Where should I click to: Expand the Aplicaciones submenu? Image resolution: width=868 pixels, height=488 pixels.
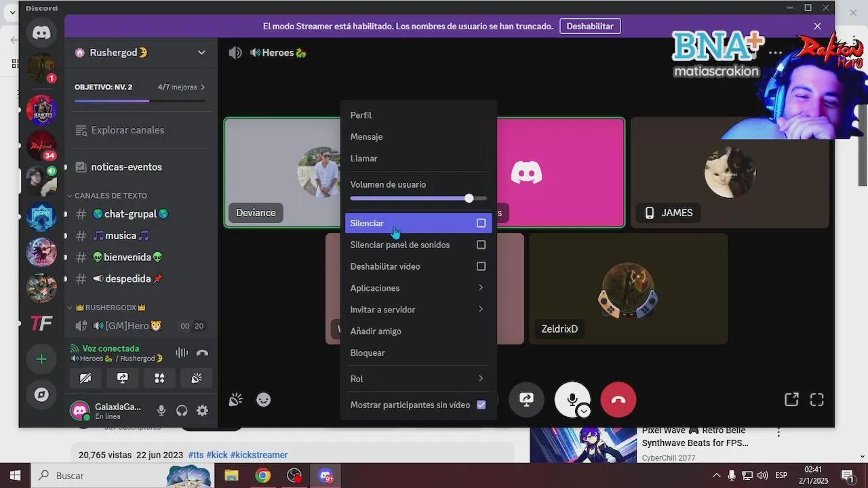(x=417, y=288)
